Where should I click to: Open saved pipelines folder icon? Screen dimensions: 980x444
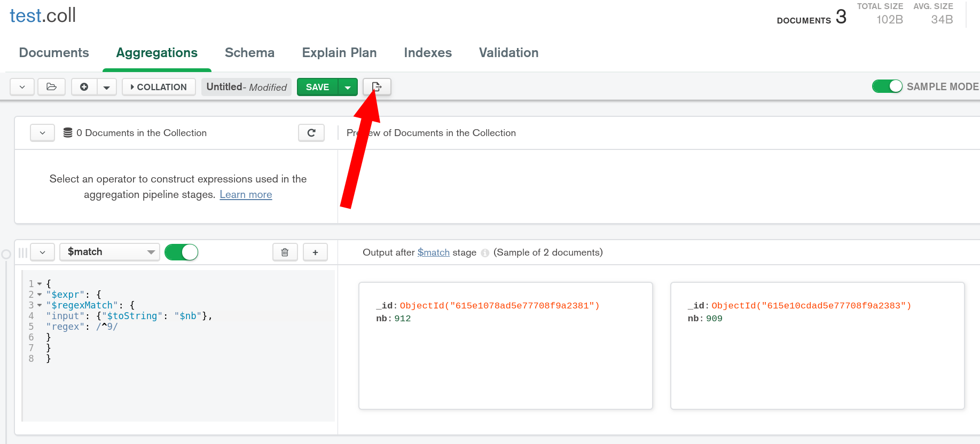pyautogui.click(x=52, y=87)
